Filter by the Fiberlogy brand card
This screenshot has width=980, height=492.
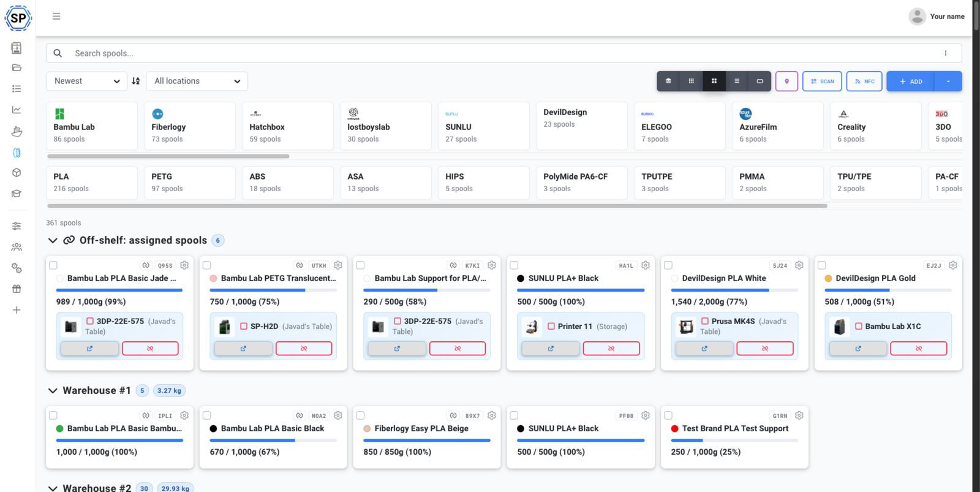pyautogui.click(x=190, y=126)
